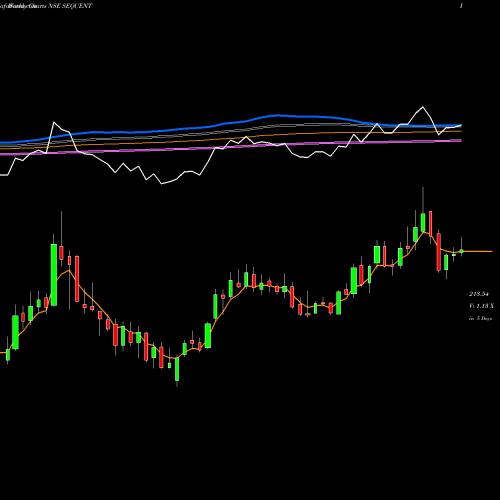The image size is (500, 500).
Task: Click the tallest green candlestick near the left peak
Action: click(54, 275)
